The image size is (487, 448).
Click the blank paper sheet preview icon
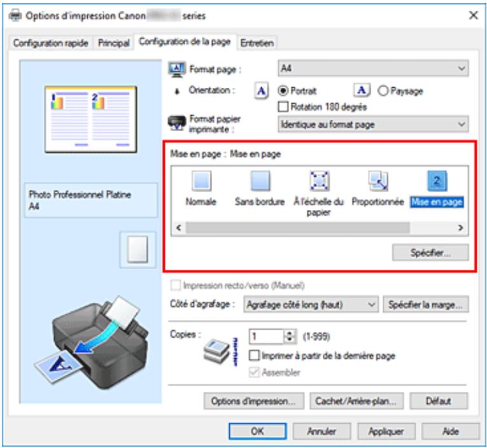pos(138,249)
